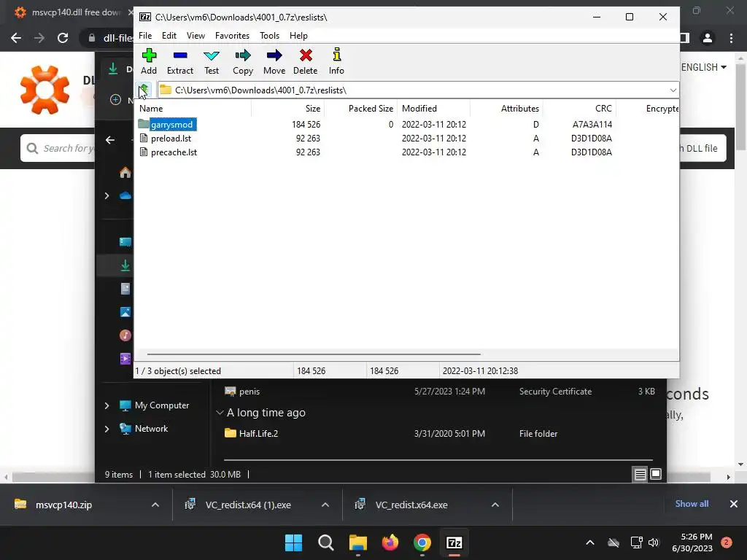Open VC_redist.x64.exe from downloads bar

point(411,505)
